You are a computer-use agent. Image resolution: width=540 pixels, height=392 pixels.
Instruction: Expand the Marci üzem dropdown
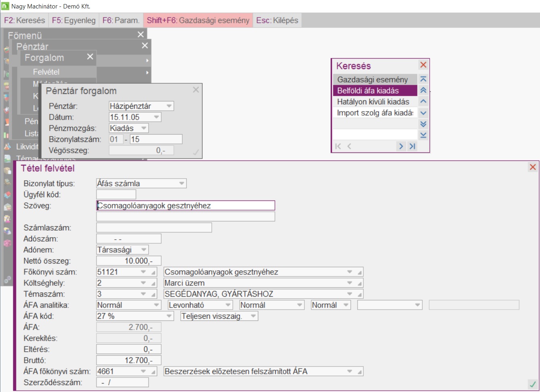350,283
